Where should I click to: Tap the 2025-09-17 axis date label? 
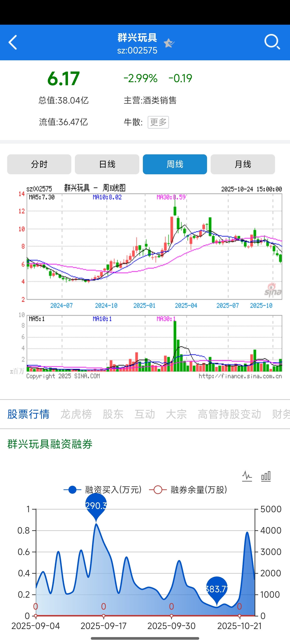tap(104, 626)
